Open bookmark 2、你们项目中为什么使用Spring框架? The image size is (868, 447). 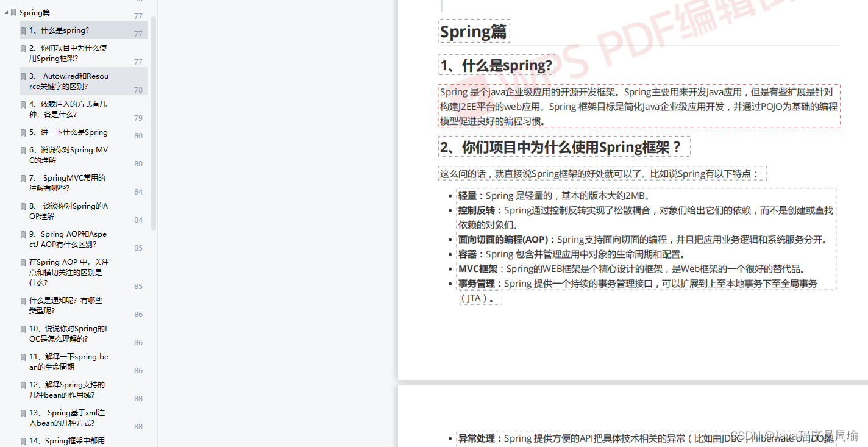[x=68, y=53]
